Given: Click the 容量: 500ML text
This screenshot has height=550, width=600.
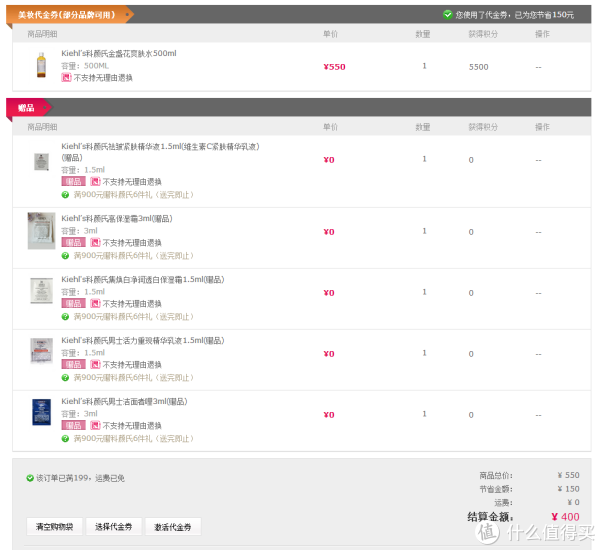Looking at the screenshot, I should 85,66.
